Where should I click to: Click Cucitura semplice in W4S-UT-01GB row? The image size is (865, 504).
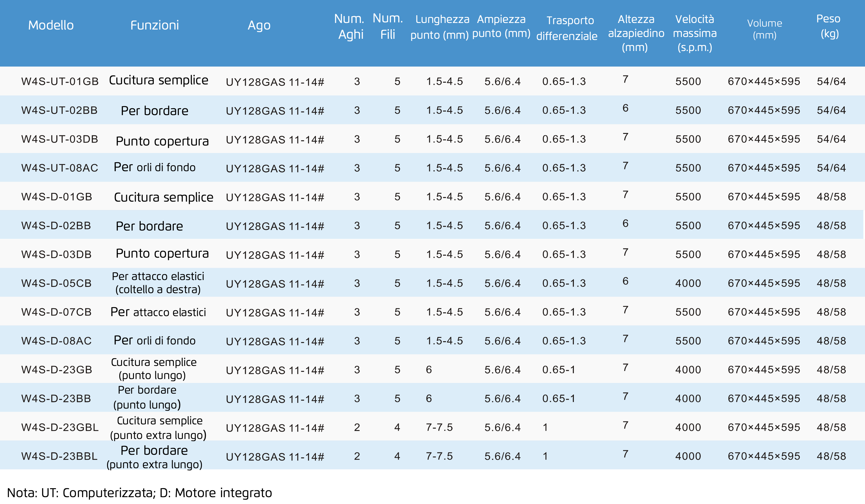(159, 80)
